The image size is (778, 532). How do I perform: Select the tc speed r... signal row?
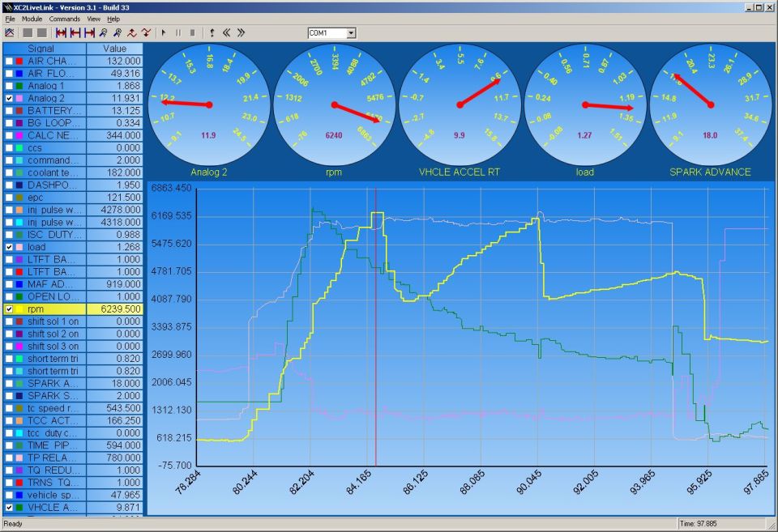coord(73,408)
